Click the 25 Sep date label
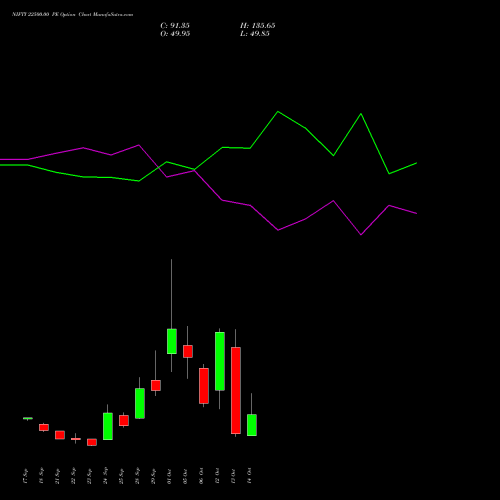The width and height of the screenshot is (500, 500). click(x=121, y=476)
